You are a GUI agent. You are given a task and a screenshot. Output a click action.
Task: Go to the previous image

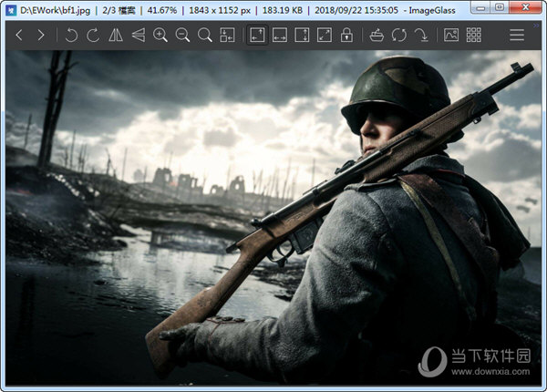tap(19, 35)
